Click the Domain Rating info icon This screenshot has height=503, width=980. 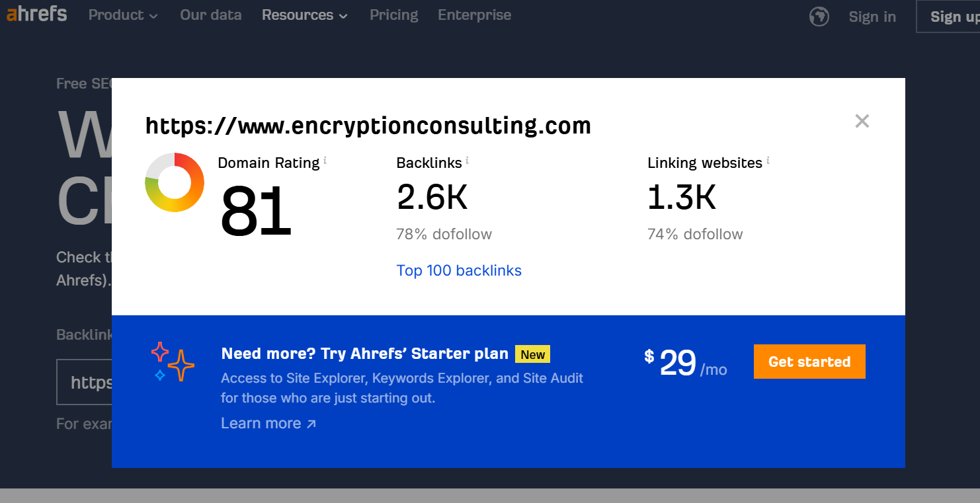pyautogui.click(x=325, y=161)
